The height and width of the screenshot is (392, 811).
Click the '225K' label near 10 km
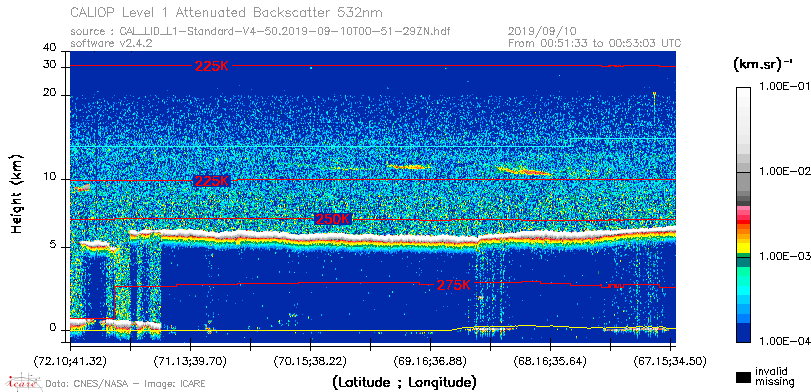(211, 181)
